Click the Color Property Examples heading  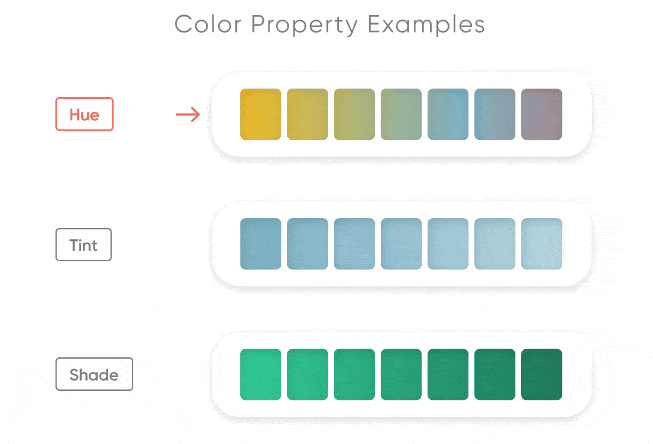[329, 25]
